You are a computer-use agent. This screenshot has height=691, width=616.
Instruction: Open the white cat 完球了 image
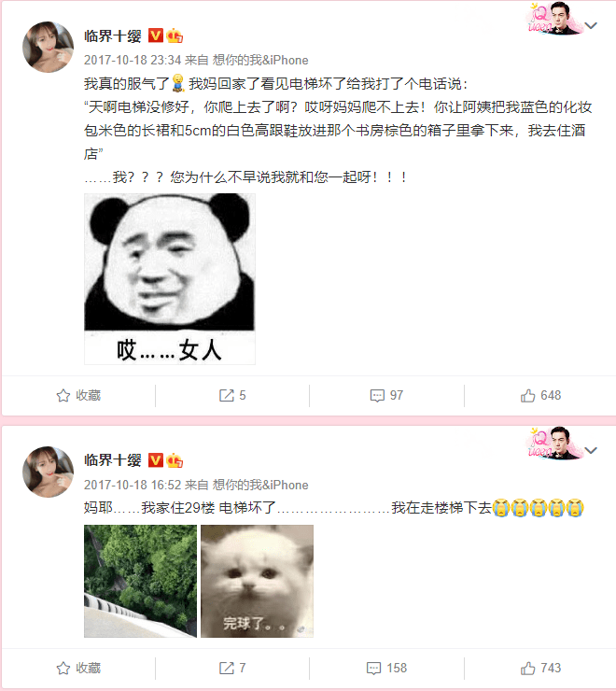click(x=257, y=581)
